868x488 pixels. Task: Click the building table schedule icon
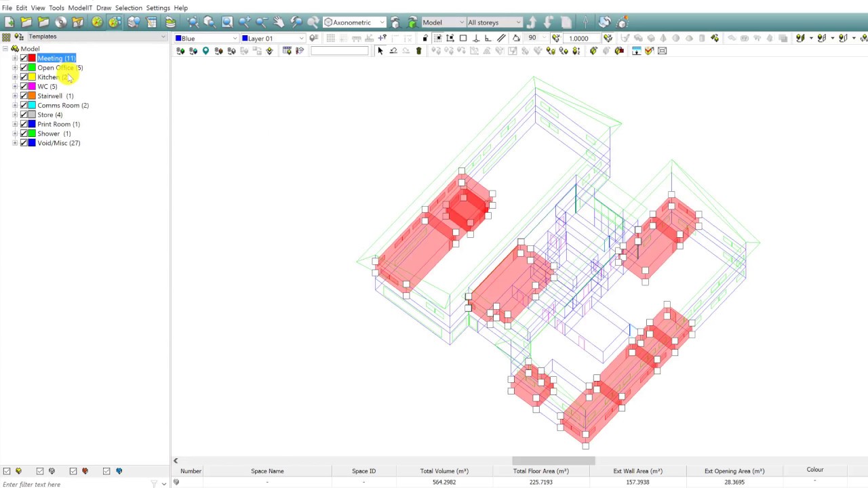tap(151, 22)
